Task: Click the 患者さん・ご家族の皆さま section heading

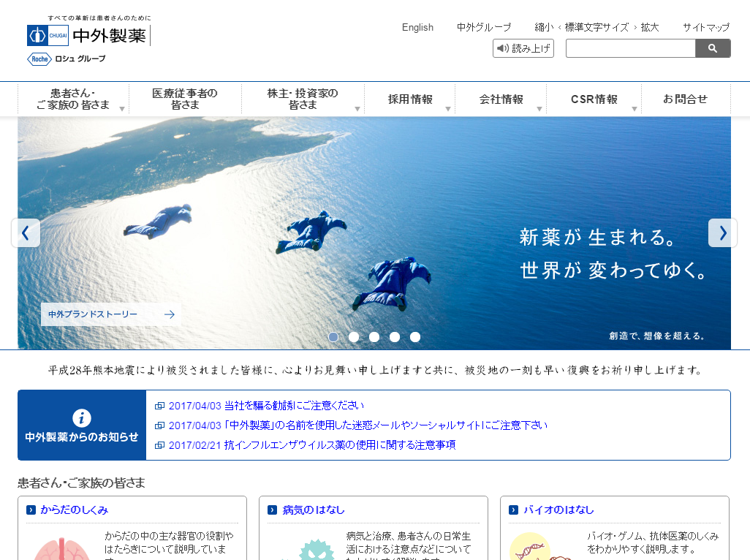Action: tap(81, 483)
